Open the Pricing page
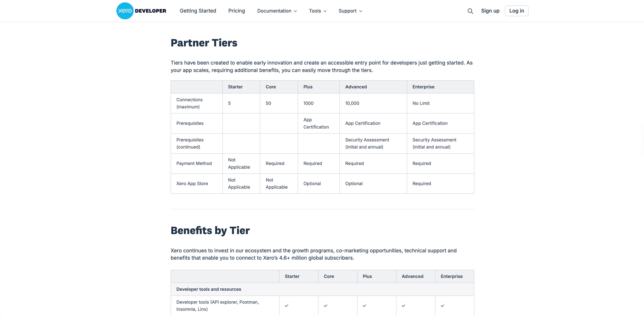 tap(236, 11)
